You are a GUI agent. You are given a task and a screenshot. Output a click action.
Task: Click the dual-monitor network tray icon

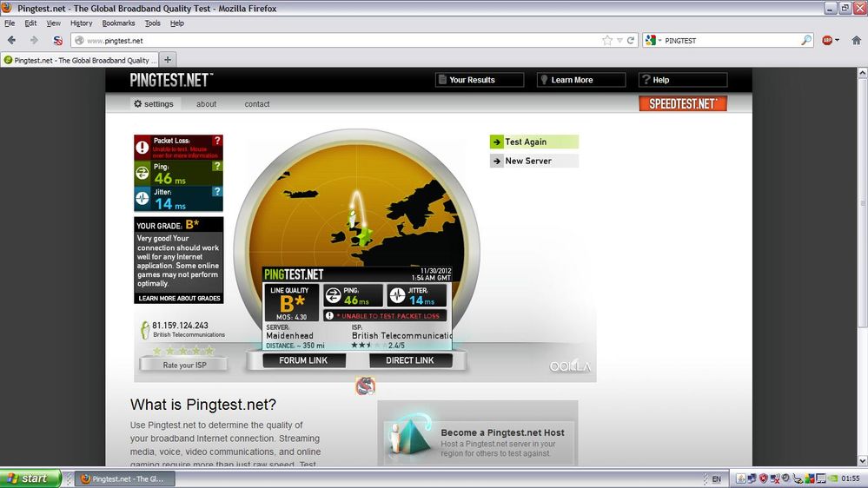pos(752,478)
